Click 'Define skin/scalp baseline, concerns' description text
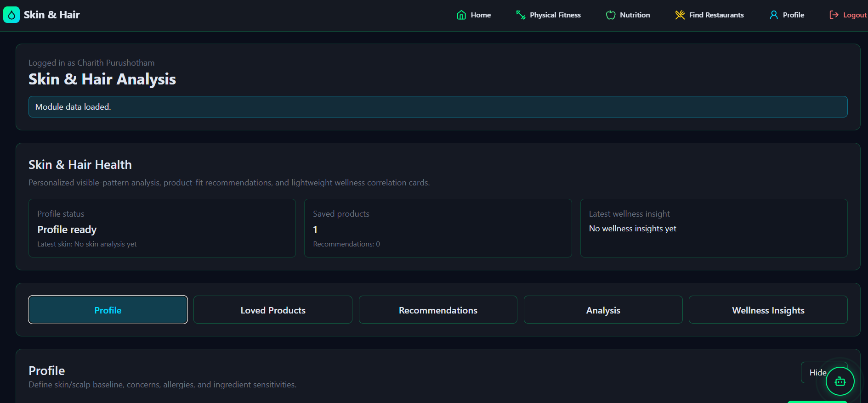The image size is (868, 403). pyautogui.click(x=163, y=385)
